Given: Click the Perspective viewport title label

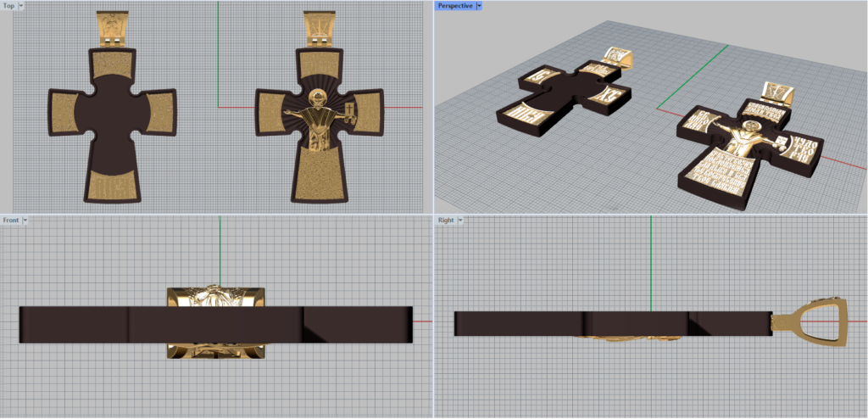Looking at the screenshot, I should pyautogui.click(x=454, y=6).
